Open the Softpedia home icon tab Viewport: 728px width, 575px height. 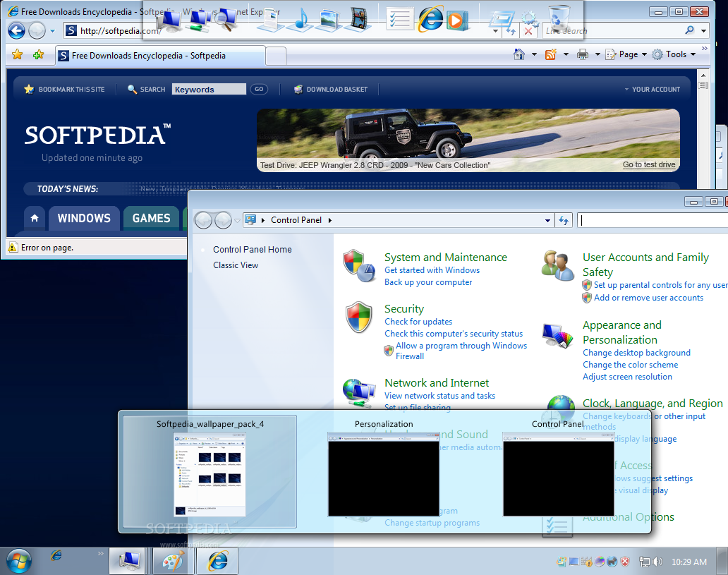35,218
